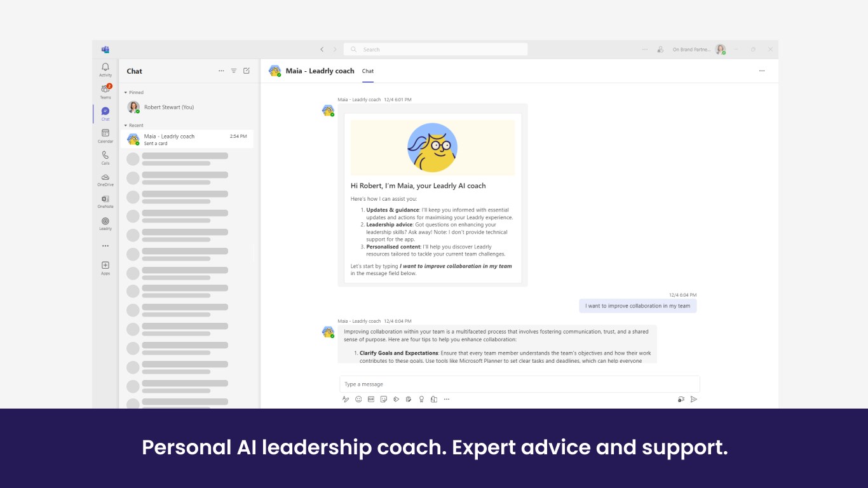Open OneNote from the sidebar

tap(105, 201)
